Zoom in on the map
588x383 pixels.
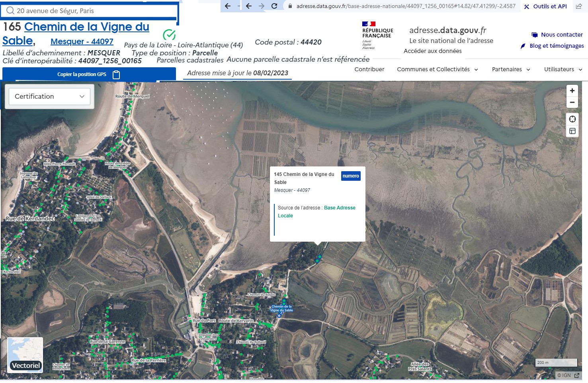[572, 91]
